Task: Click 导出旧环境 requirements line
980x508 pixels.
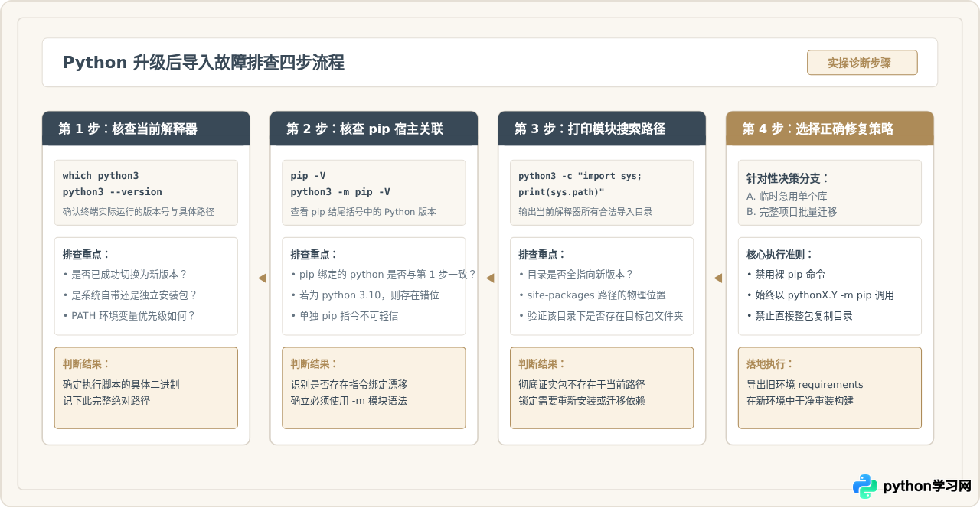Action: click(805, 385)
